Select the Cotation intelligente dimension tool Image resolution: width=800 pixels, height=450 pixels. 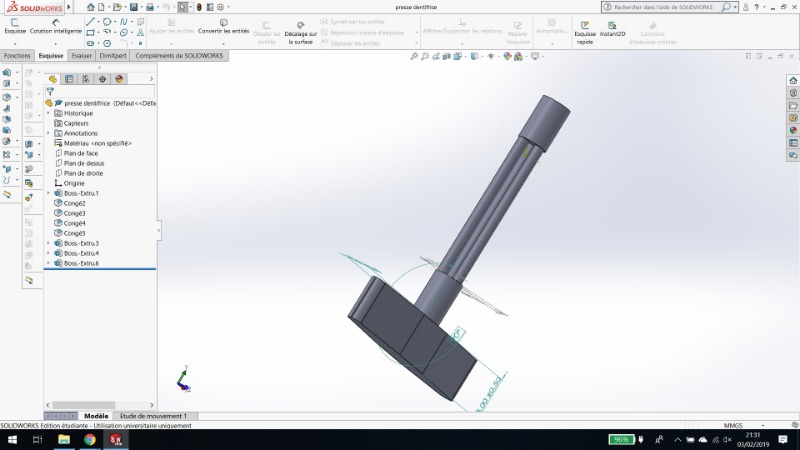[55, 26]
